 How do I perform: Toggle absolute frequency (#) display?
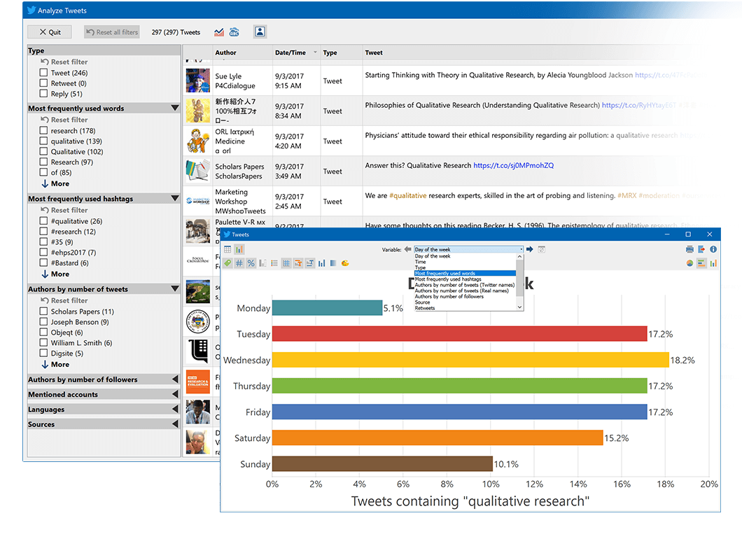[239, 263]
